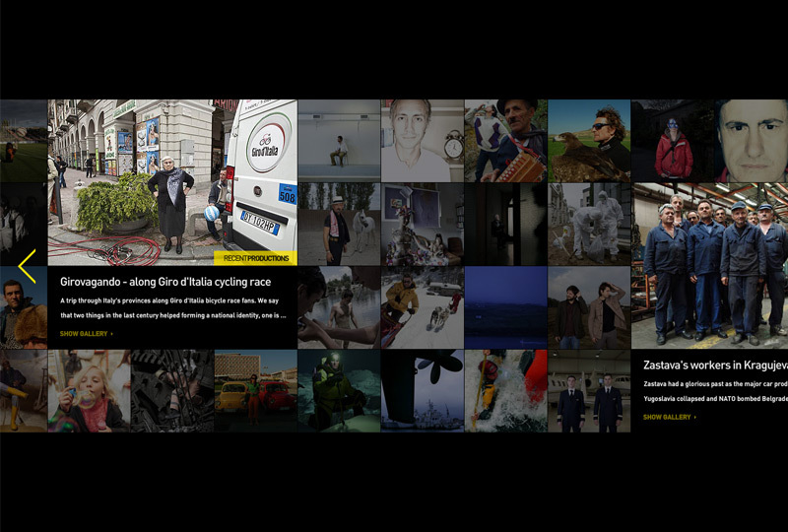This screenshot has height=532, width=788.
Task: Select the dark blue seascape thumbnail
Action: pyautogui.click(x=506, y=307)
